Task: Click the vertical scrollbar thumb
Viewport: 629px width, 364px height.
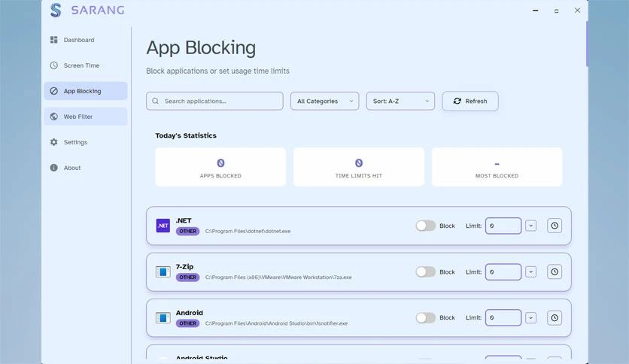Action: [587, 44]
